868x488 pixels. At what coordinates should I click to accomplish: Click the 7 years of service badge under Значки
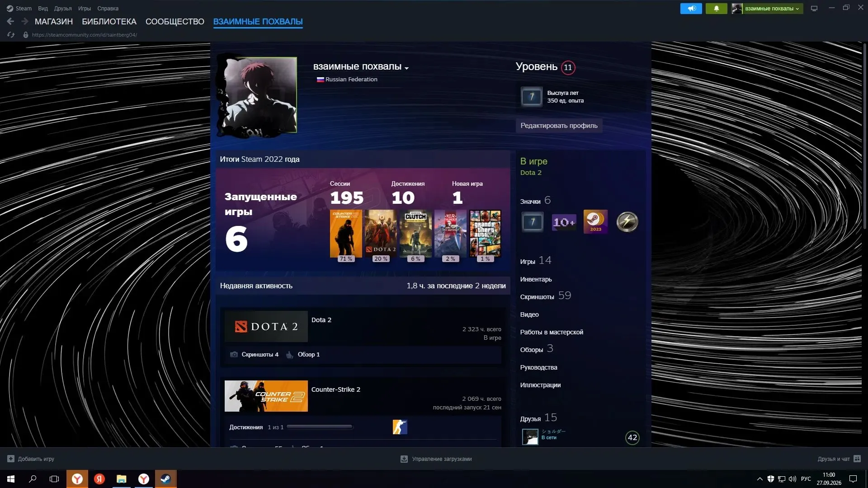tap(532, 222)
